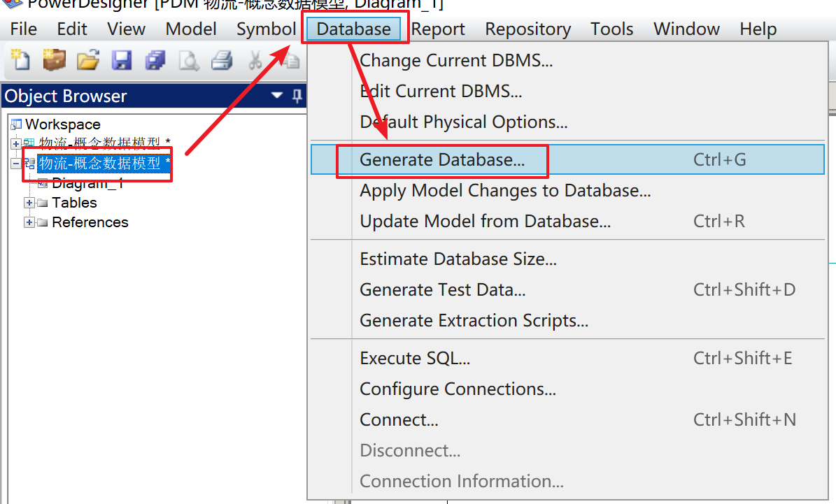Select Diagram_1 in the tree
Image resolution: width=836 pixels, height=504 pixels.
point(87,183)
